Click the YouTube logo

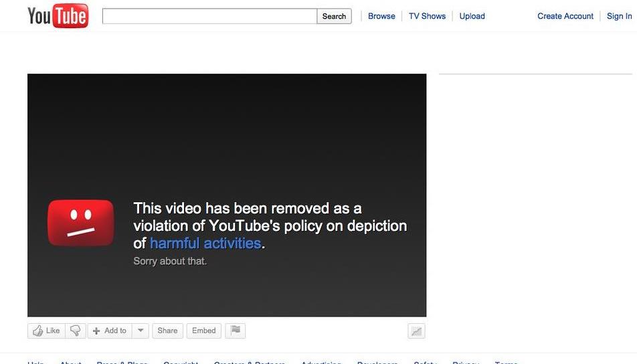[x=58, y=16]
